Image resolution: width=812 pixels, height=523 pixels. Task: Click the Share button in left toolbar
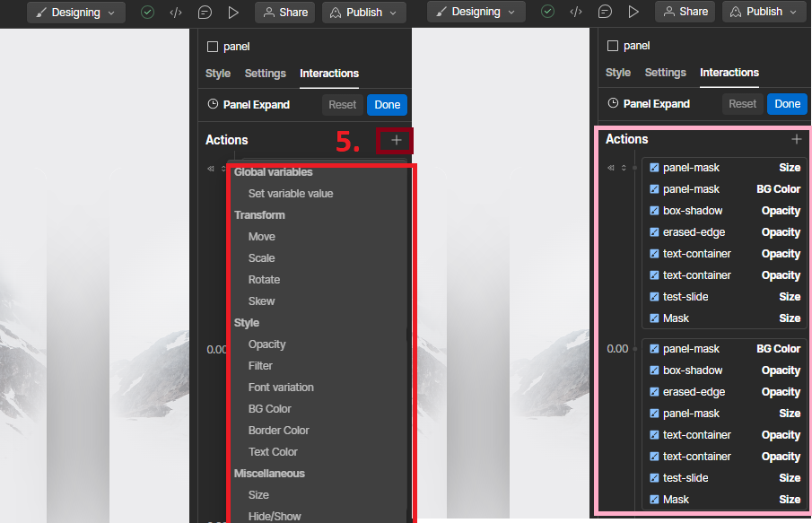(x=284, y=13)
